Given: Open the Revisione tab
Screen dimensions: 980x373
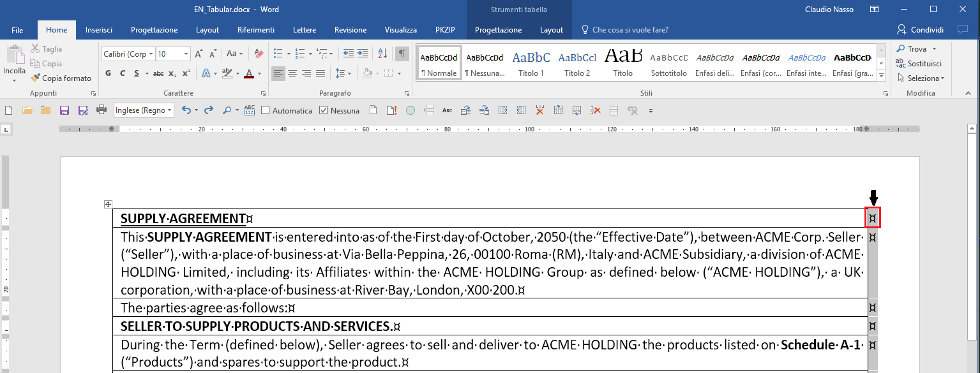Looking at the screenshot, I should pos(351,30).
